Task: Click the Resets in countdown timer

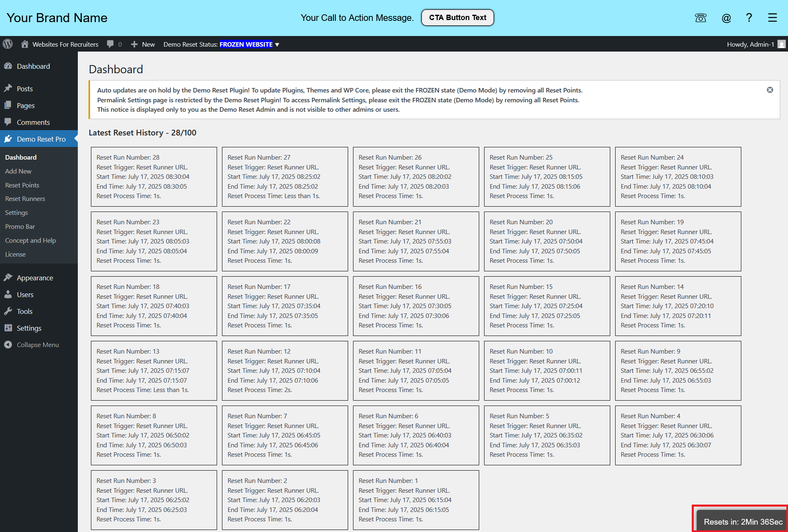Action: click(743, 521)
